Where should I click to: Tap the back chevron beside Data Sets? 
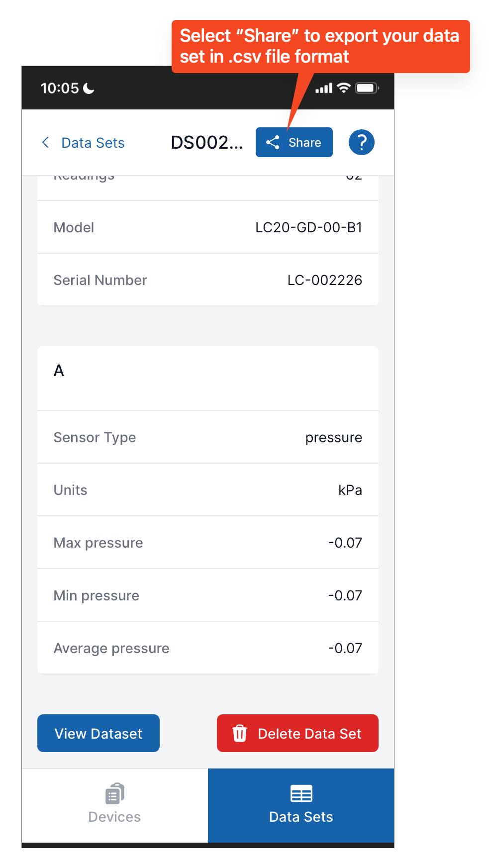coord(45,143)
